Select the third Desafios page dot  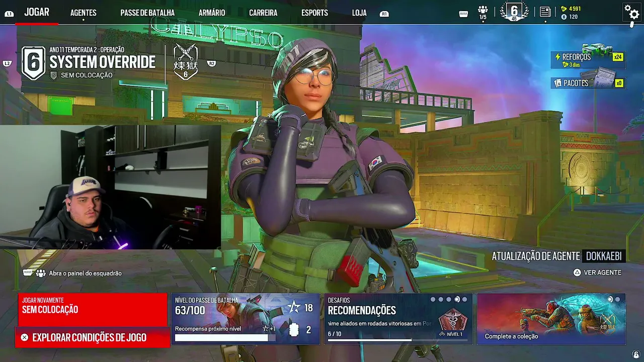[x=449, y=300]
